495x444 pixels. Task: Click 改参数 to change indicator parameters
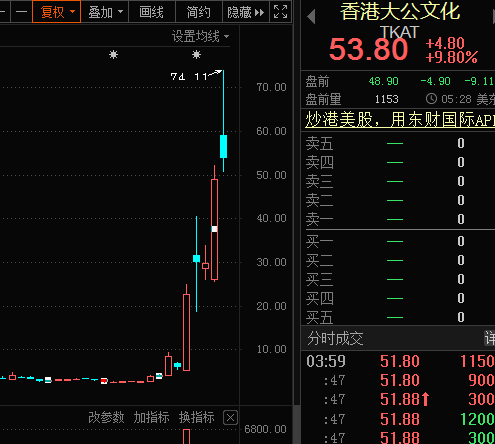[106, 417]
